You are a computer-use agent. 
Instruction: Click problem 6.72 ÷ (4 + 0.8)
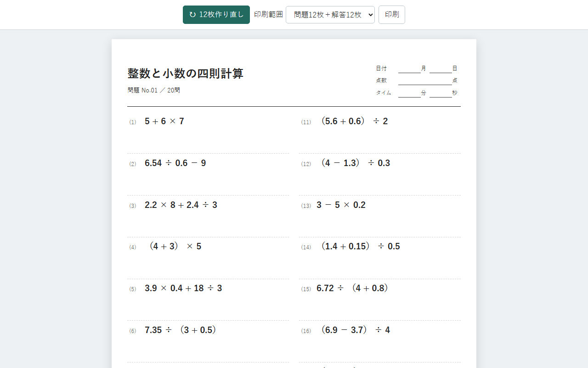(353, 288)
